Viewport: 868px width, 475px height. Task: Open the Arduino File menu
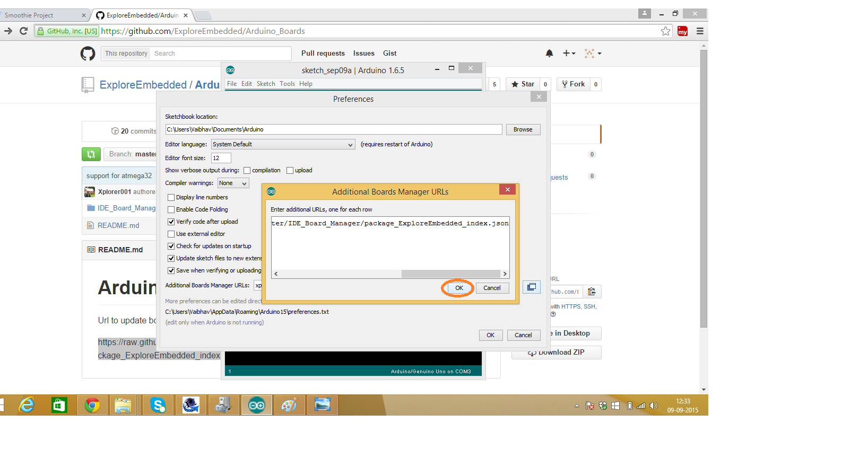[232, 84]
